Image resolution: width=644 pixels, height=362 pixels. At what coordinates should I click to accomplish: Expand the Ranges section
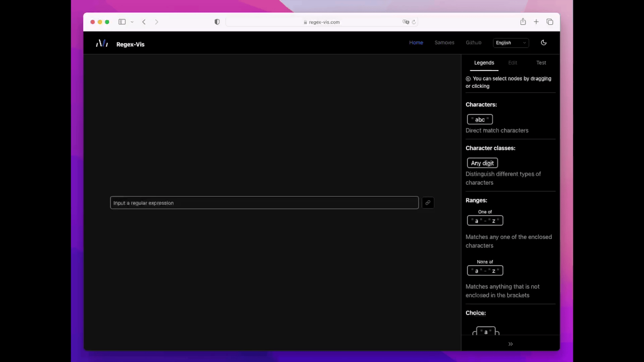[476, 201]
